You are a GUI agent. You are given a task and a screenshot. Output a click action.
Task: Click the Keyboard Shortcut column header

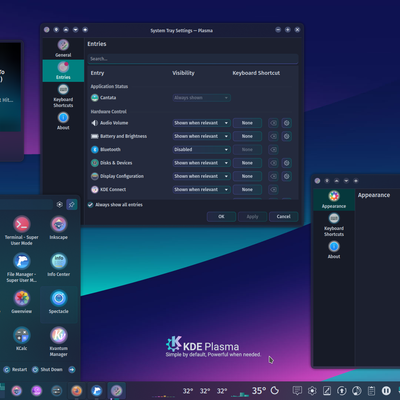tap(256, 73)
